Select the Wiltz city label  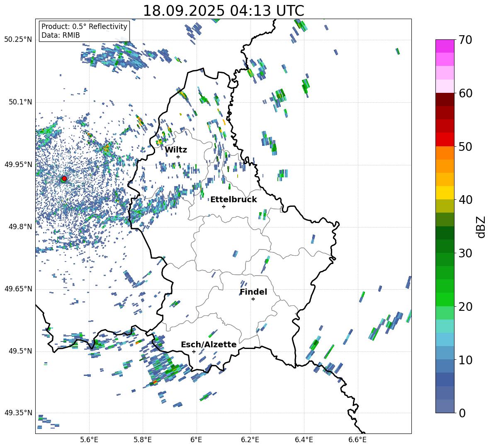click(176, 150)
